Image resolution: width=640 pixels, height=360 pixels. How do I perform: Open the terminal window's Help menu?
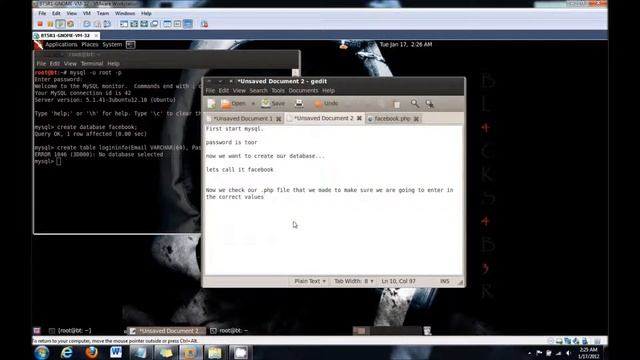pos(113,64)
